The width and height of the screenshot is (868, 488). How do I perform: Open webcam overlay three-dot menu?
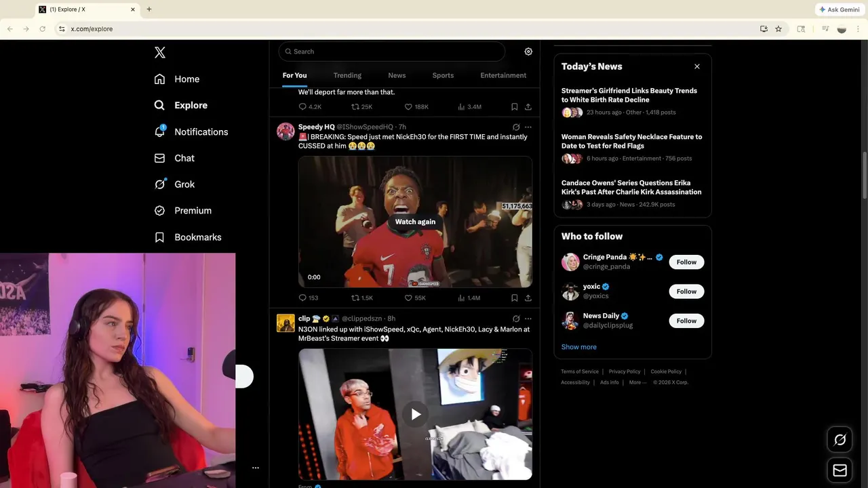[x=256, y=468]
